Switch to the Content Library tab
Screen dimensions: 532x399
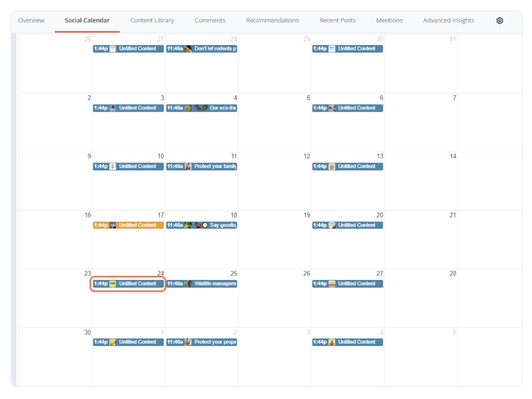coord(152,21)
